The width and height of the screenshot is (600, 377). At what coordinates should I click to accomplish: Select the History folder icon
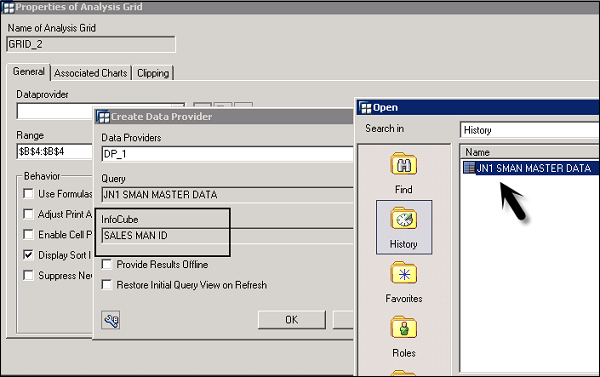point(404,219)
